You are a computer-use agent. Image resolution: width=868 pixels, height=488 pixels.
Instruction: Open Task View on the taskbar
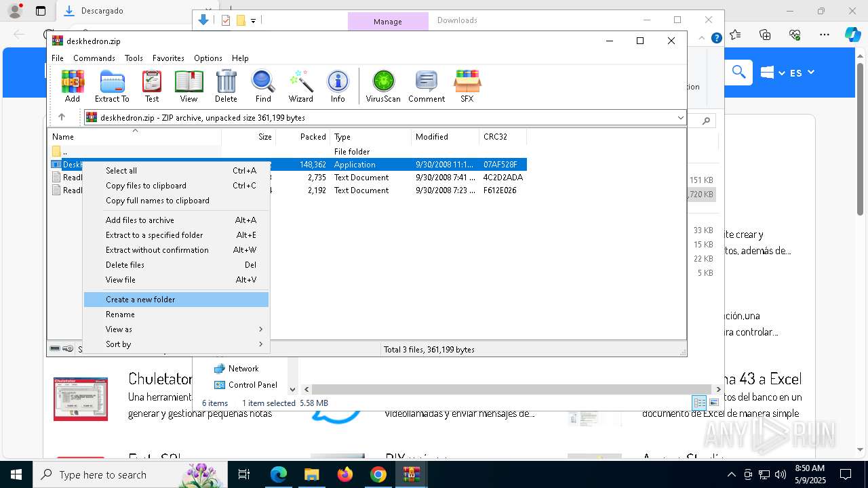pos(245,474)
